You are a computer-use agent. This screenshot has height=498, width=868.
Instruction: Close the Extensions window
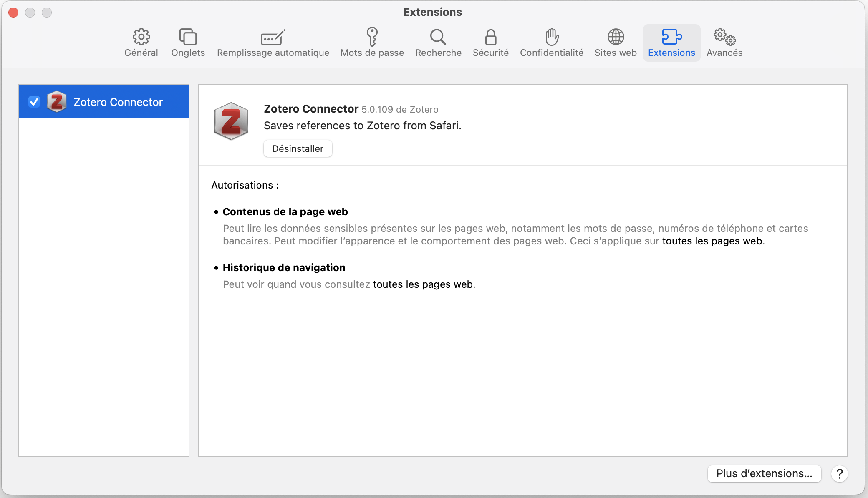(13, 13)
